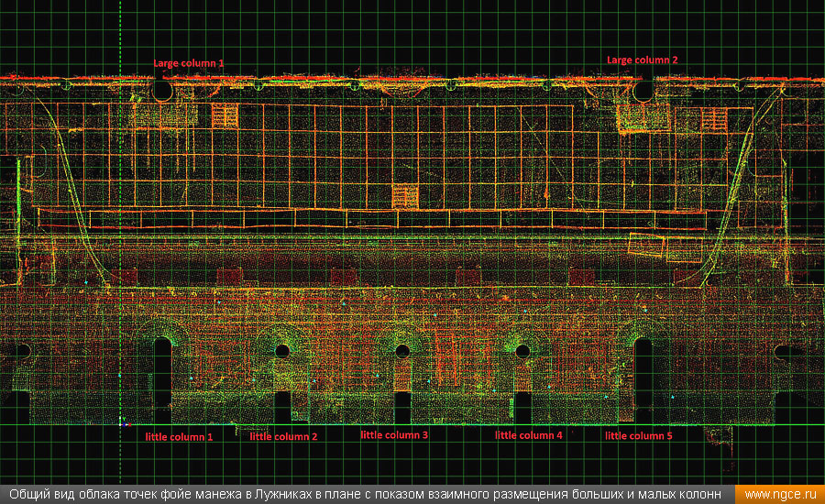Click the 'little column 3' label
Image resolution: width=825 pixels, height=504 pixels.
coord(394,435)
